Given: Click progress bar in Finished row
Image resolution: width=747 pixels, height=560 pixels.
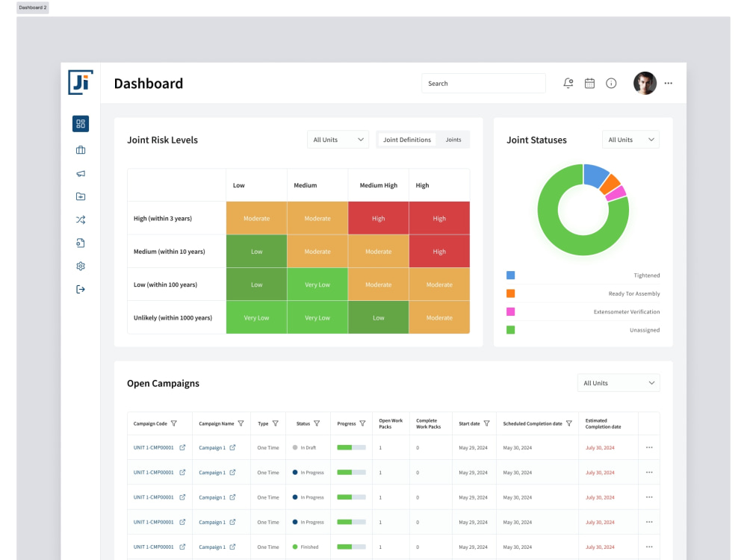Looking at the screenshot, I should tap(351, 547).
